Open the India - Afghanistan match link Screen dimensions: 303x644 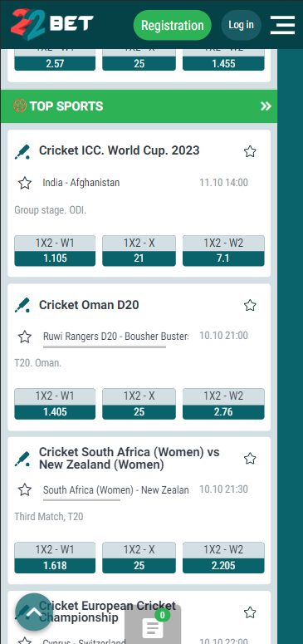pos(81,182)
